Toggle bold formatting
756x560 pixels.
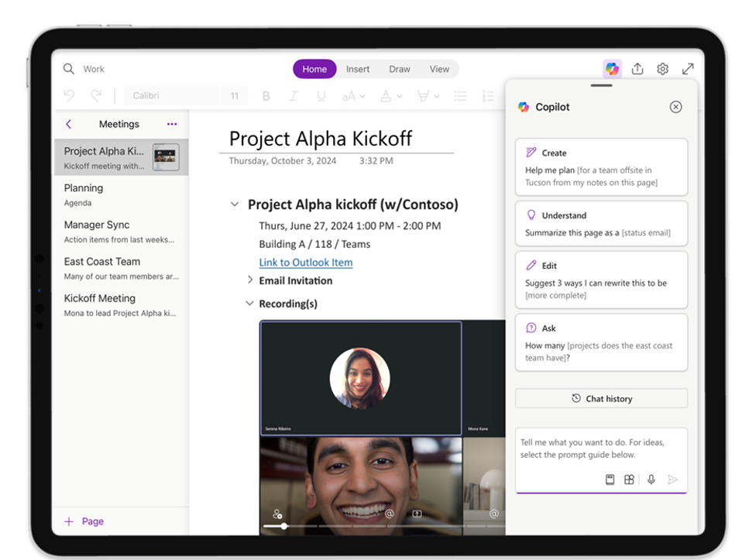266,96
